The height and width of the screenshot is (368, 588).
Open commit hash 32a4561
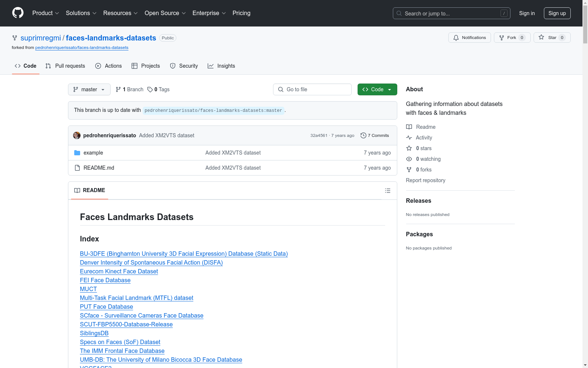(319, 135)
